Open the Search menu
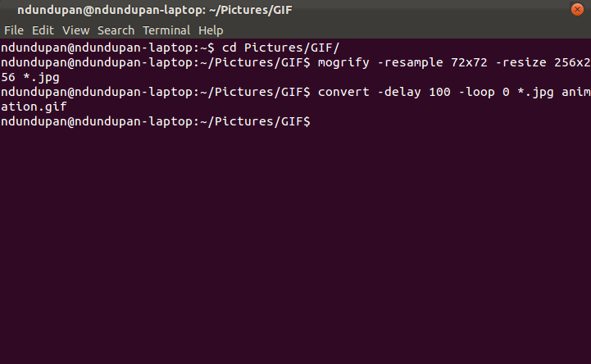 [116, 30]
